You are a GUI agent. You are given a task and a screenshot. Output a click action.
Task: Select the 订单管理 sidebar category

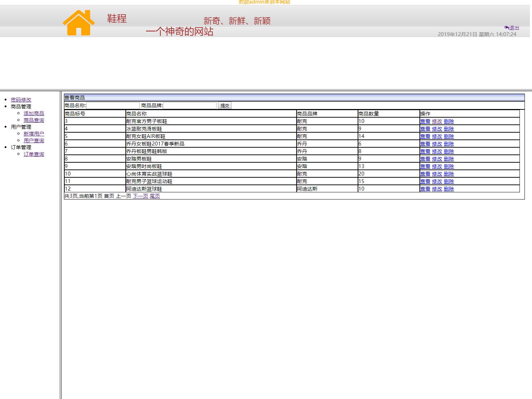pyautogui.click(x=20, y=147)
